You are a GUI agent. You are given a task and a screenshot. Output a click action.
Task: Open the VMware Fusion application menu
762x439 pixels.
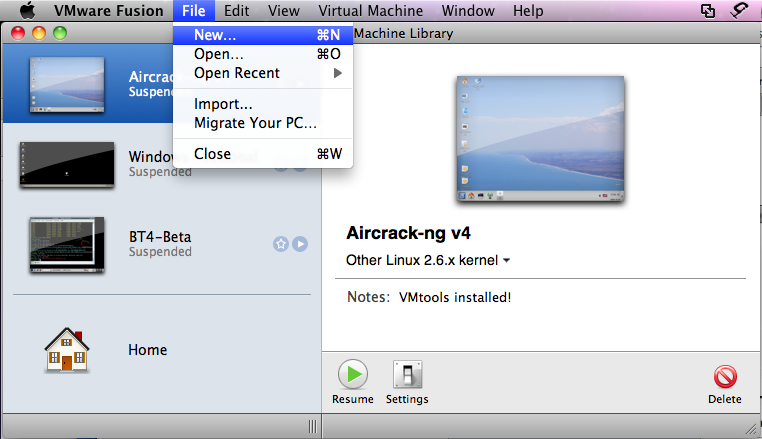[108, 11]
